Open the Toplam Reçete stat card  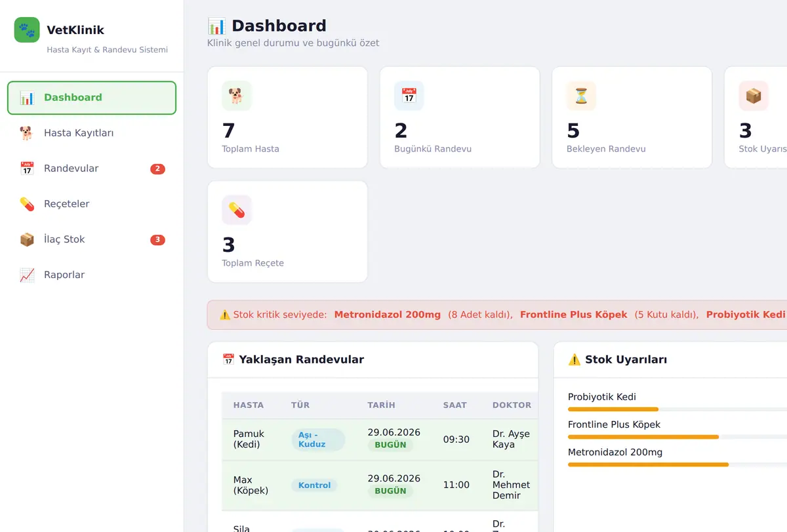[287, 232]
